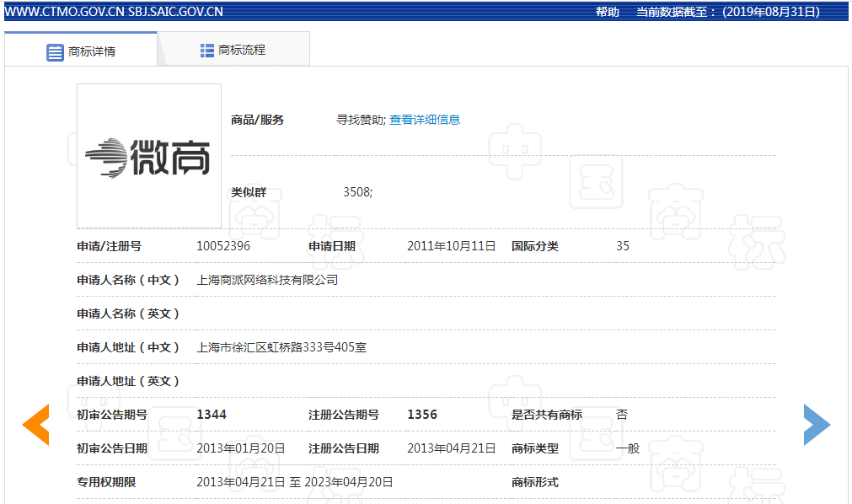Click the 类似群 label
852x504 pixels.
pyautogui.click(x=249, y=192)
